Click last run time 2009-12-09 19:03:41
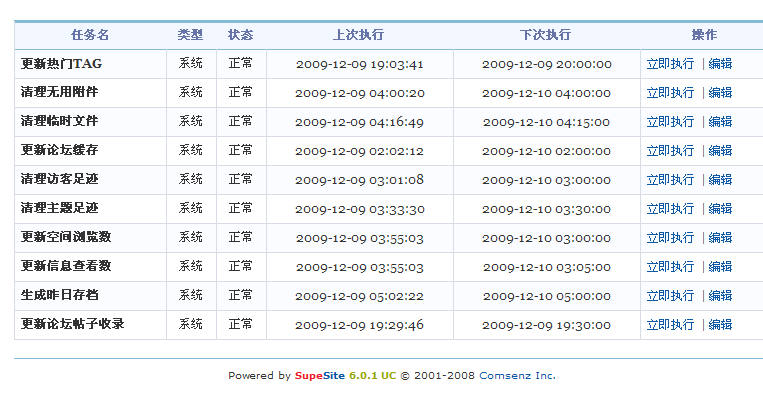 tap(360, 64)
